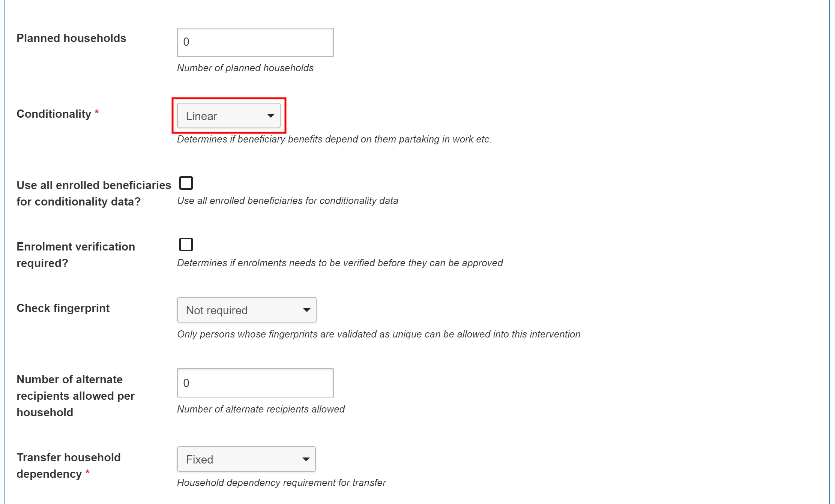835x504 pixels.
Task: Click the Conditionality field label
Action: tap(54, 114)
